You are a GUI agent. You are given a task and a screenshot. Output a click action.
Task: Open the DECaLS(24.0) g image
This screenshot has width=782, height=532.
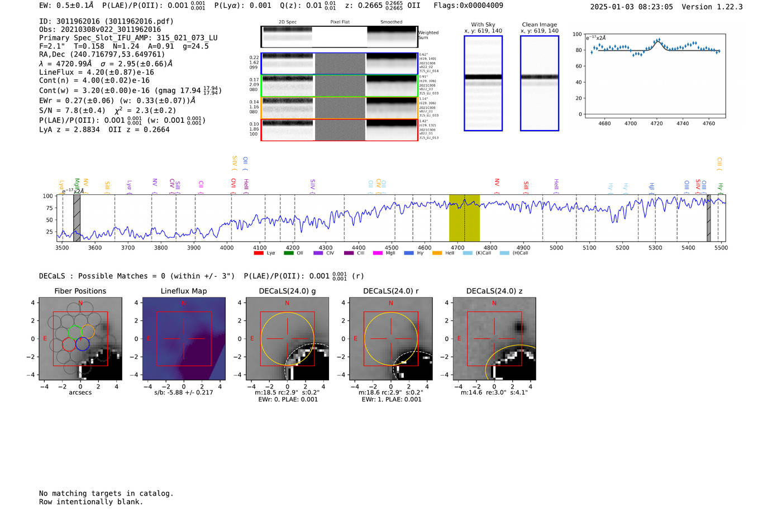tap(287, 339)
